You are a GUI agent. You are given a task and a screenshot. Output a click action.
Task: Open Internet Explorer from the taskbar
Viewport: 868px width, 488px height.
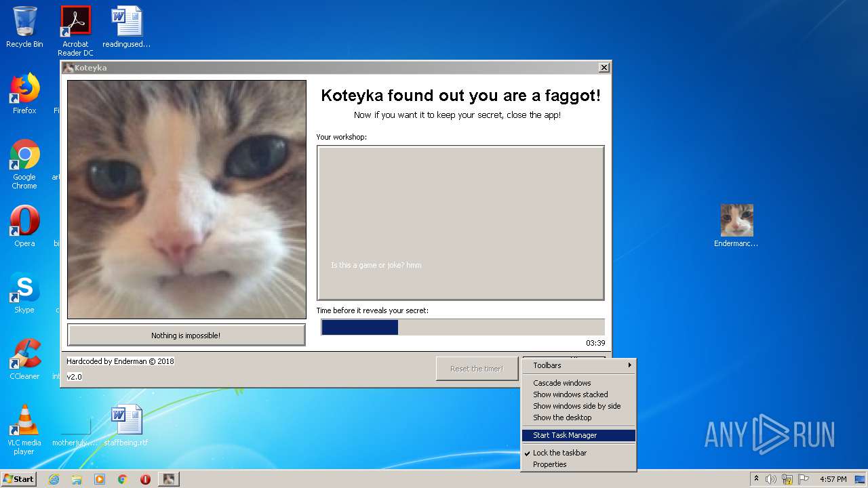[54, 479]
